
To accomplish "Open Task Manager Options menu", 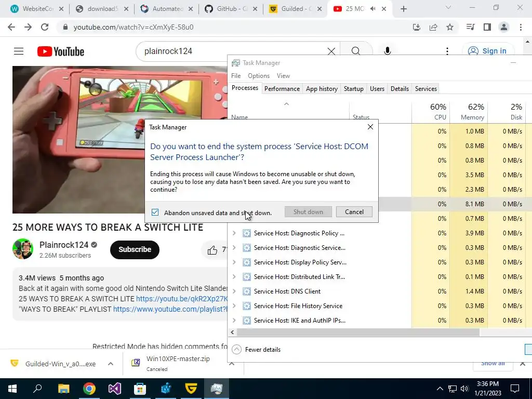I will tap(259, 76).
